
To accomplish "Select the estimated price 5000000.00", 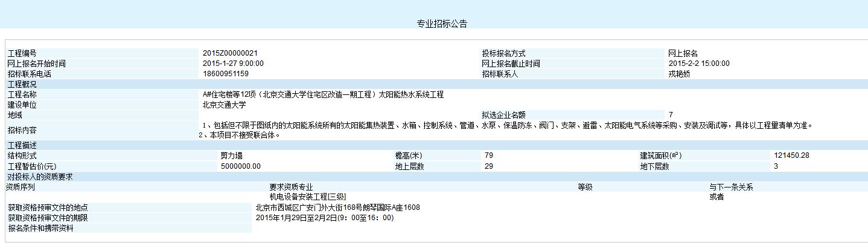I will [x=241, y=166].
